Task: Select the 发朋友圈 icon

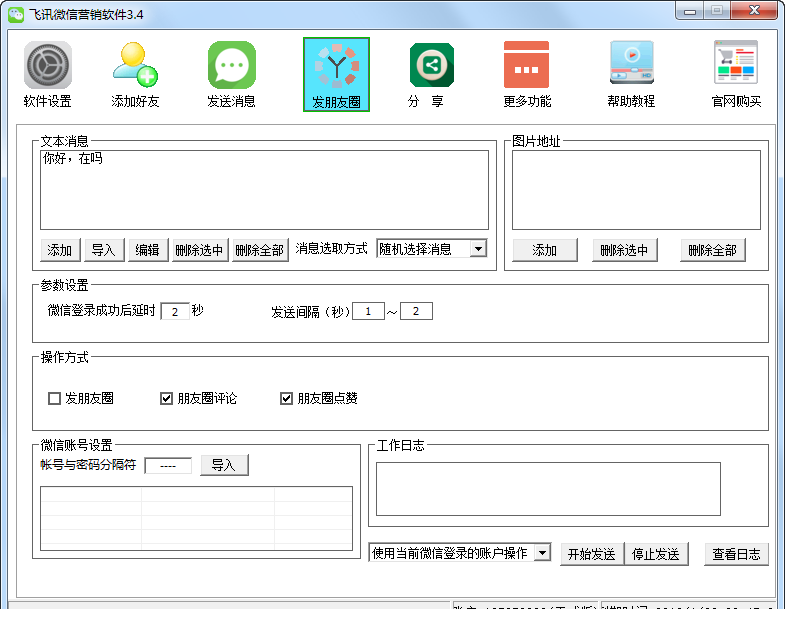Action: [336, 75]
